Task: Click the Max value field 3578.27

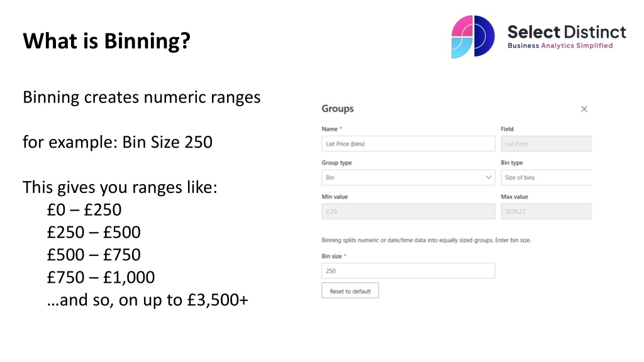Action: click(x=547, y=211)
